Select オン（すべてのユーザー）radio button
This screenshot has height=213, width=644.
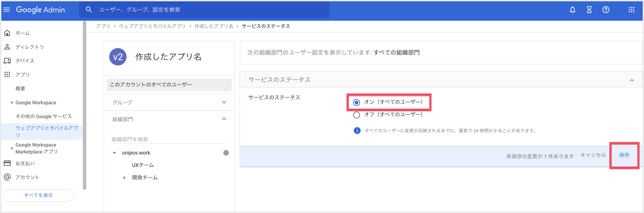click(356, 102)
